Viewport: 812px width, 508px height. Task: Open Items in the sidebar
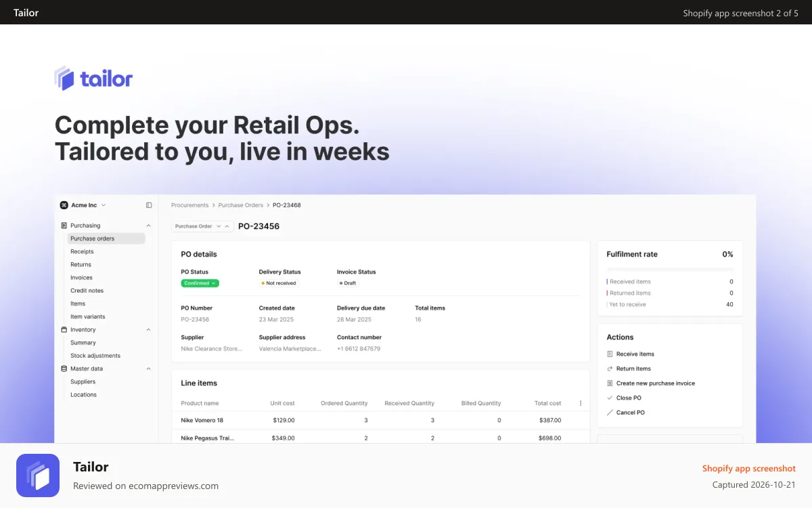78,303
